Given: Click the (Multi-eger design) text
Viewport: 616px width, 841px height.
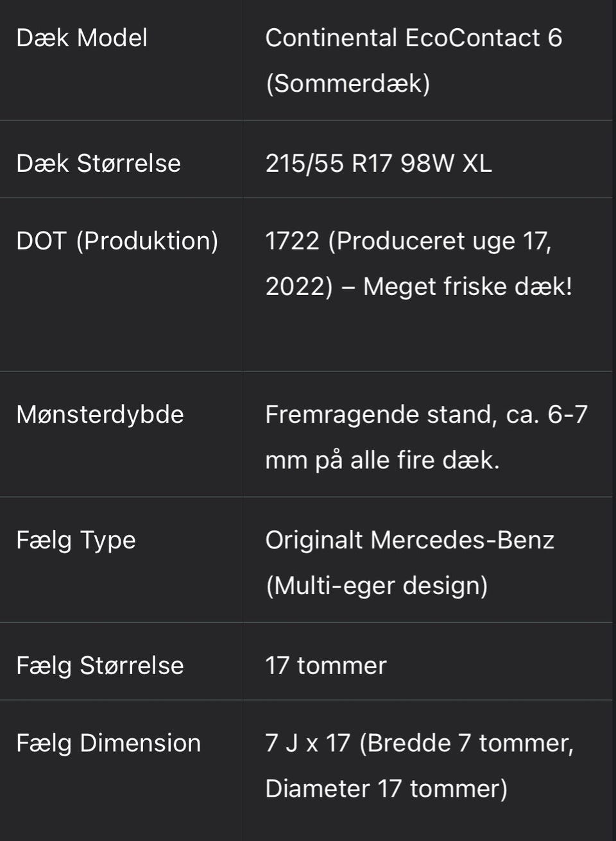Looking at the screenshot, I should click(377, 586).
